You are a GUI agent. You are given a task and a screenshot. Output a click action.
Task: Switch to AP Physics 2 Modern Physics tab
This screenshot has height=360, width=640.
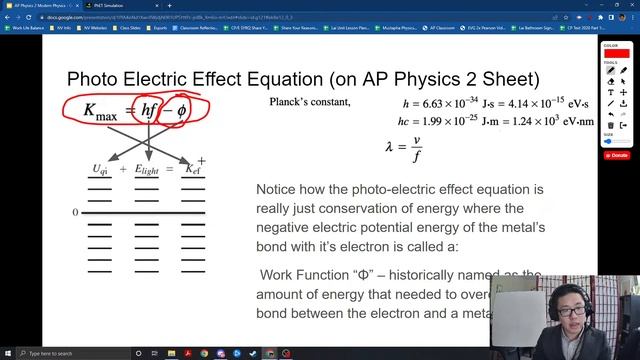[42, 6]
